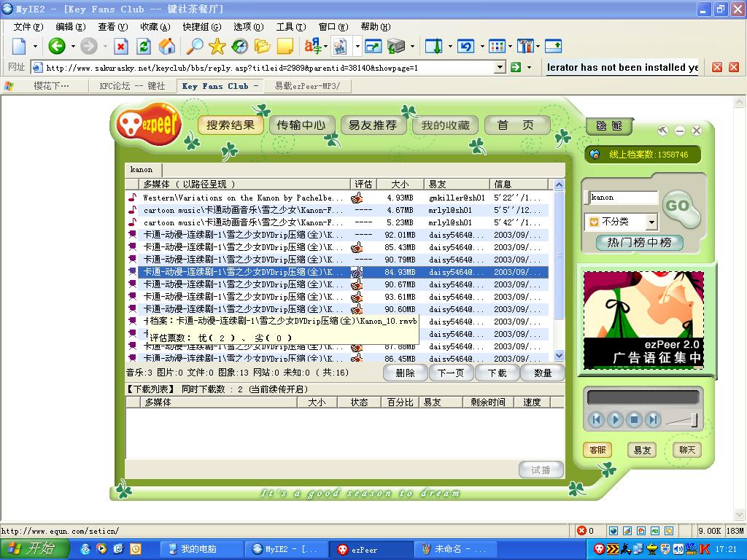Click the 大小 column header in results
Screen dimensions: 747x560
pos(400,184)
